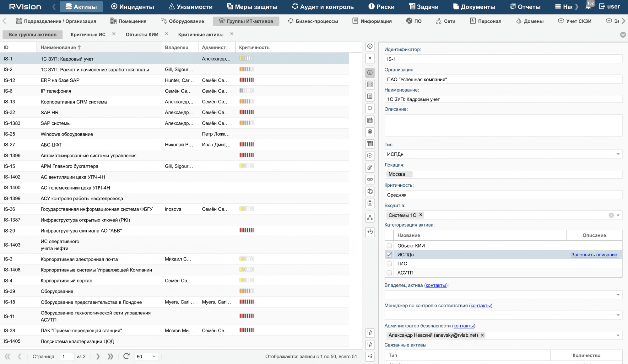Open the page size dropdown showing 50
628x364 pixels.
[x=154, y=356]
